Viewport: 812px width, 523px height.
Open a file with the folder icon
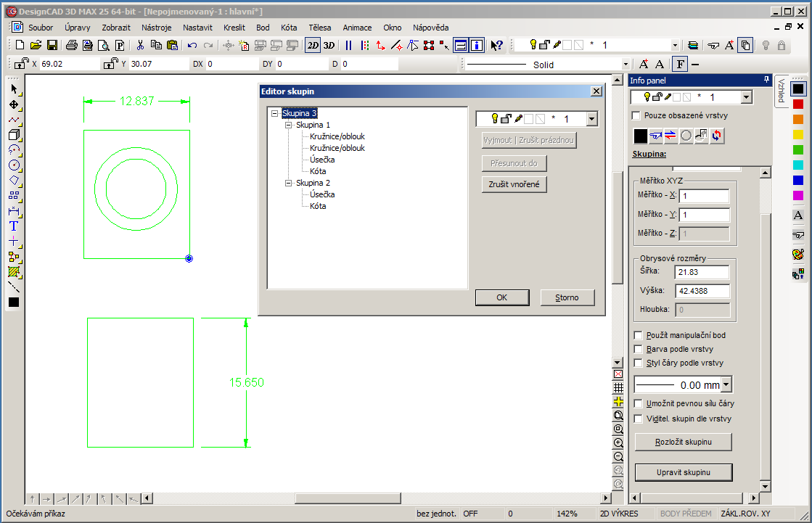36,46
